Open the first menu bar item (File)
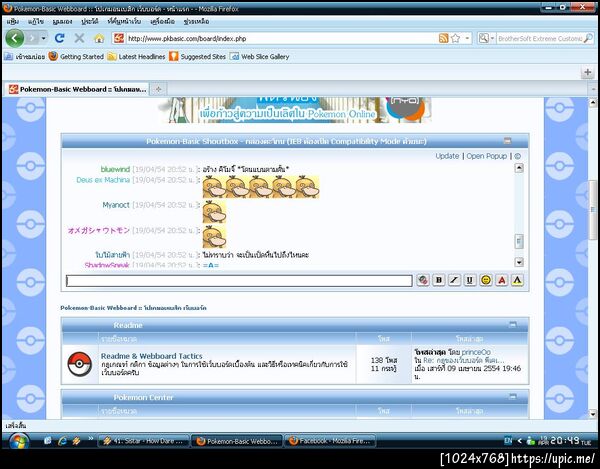This screenshot has width=600, height=469. (x=13, y=21)
